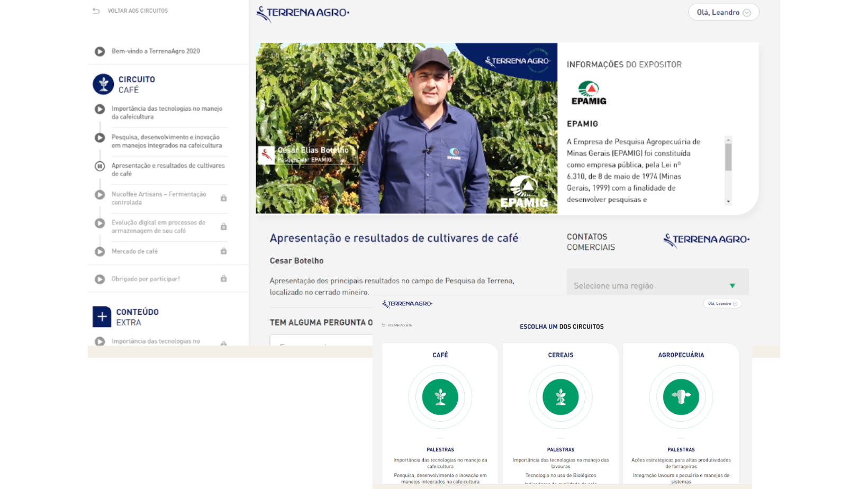
Task: Click the question input field below Tem alguma pergunta
Action: tap(321, 340)
